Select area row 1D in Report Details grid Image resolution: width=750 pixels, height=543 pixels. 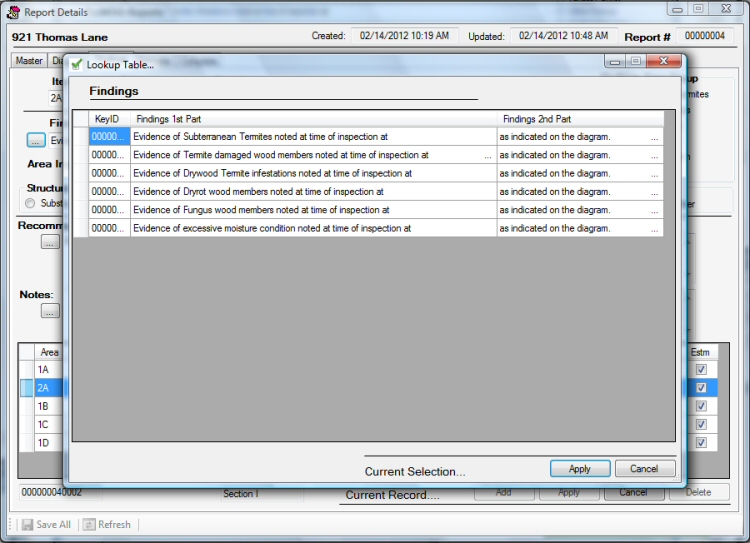(48, 443)
